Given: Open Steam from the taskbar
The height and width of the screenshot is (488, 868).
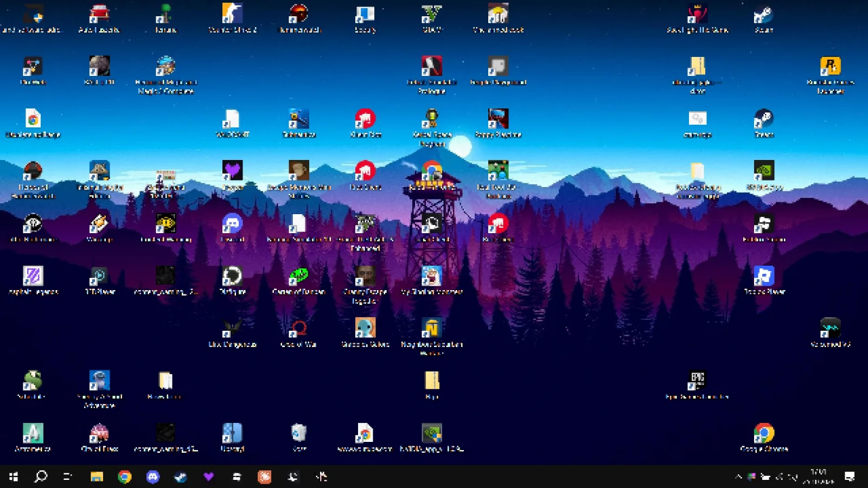Looking at the screenshot, I should coord(181,477).
